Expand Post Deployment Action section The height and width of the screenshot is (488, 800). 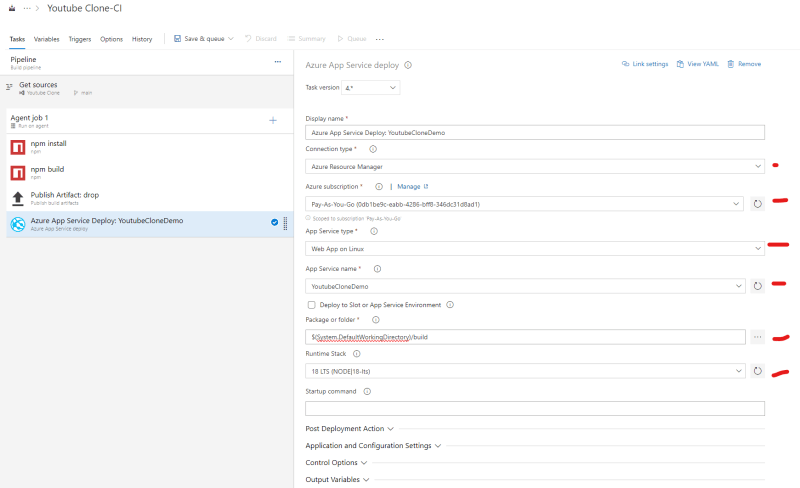tap(349, 429)
